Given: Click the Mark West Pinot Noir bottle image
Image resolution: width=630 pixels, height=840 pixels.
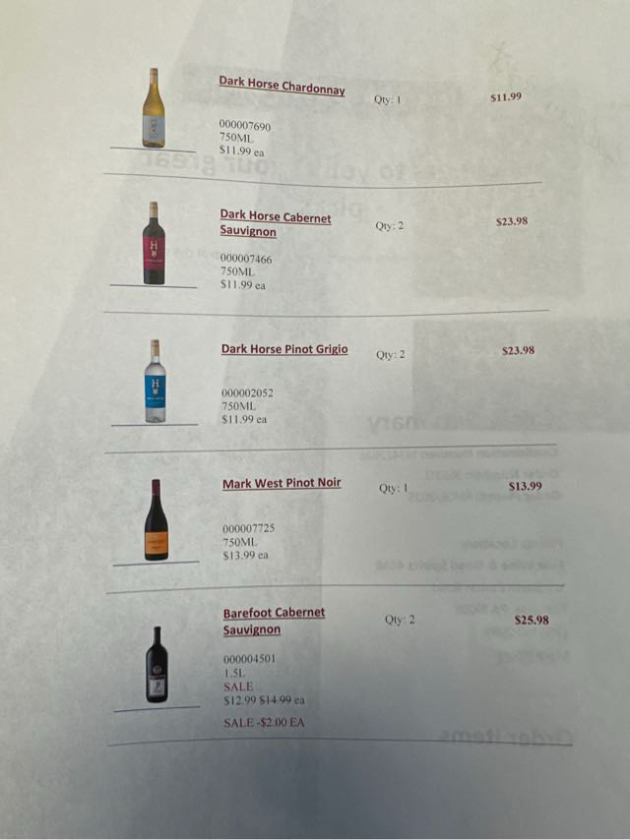Looking at the screenshot, I should tap(157, 520).
